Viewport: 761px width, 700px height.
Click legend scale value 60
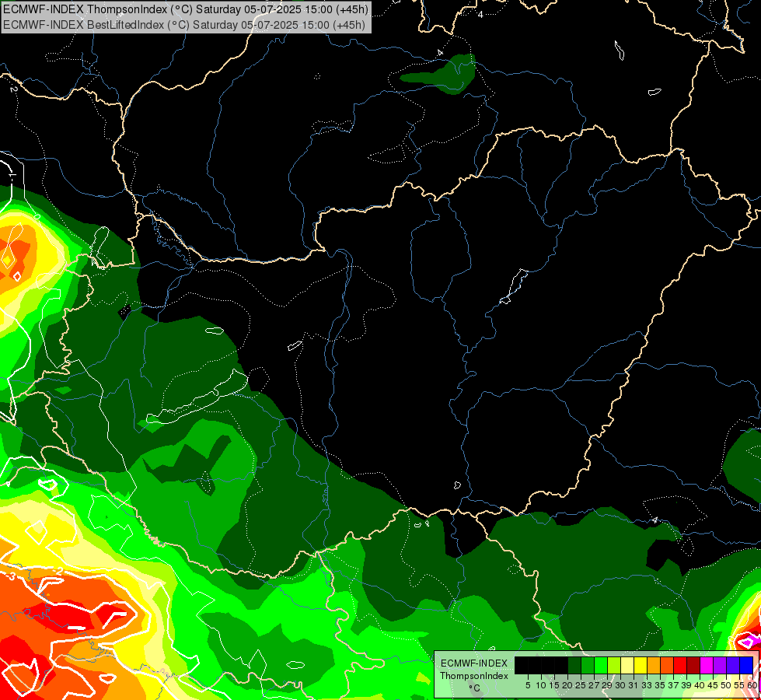tap(752, 685)
